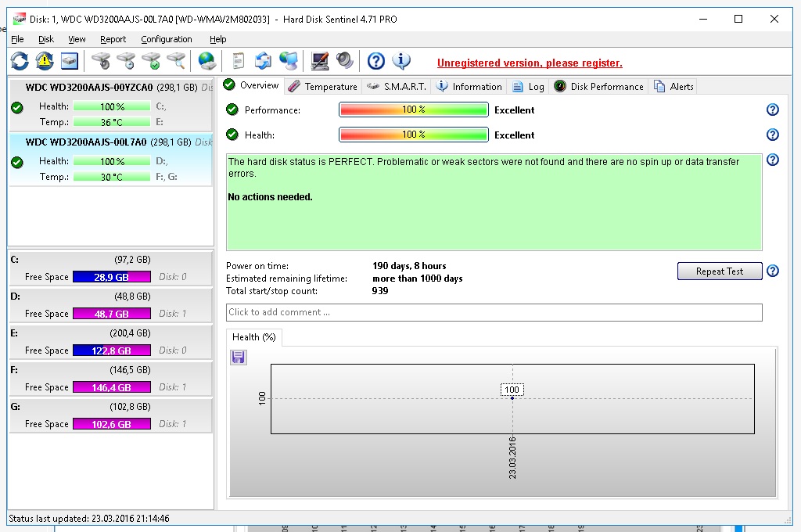Open the Report menu
This screenshot has width=801, height=532.
tap(113, 39)
